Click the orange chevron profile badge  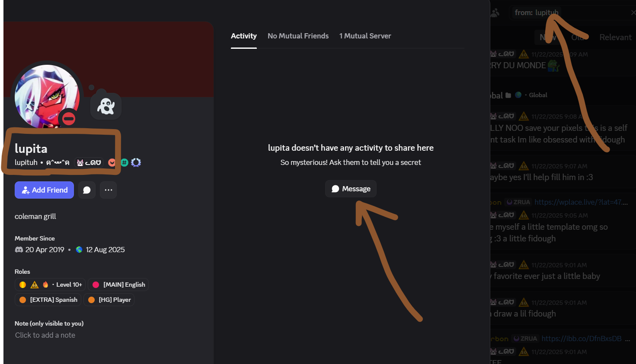point(112,162)
